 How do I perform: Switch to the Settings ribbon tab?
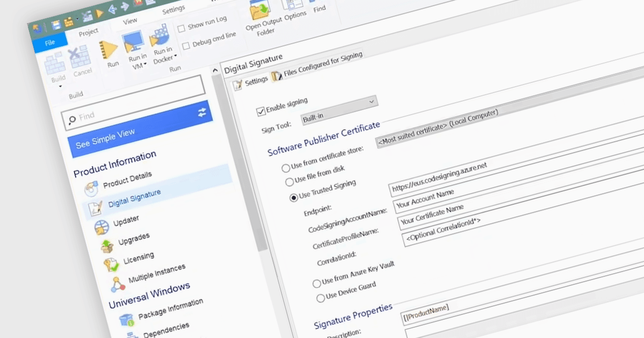tap(173, 9)
